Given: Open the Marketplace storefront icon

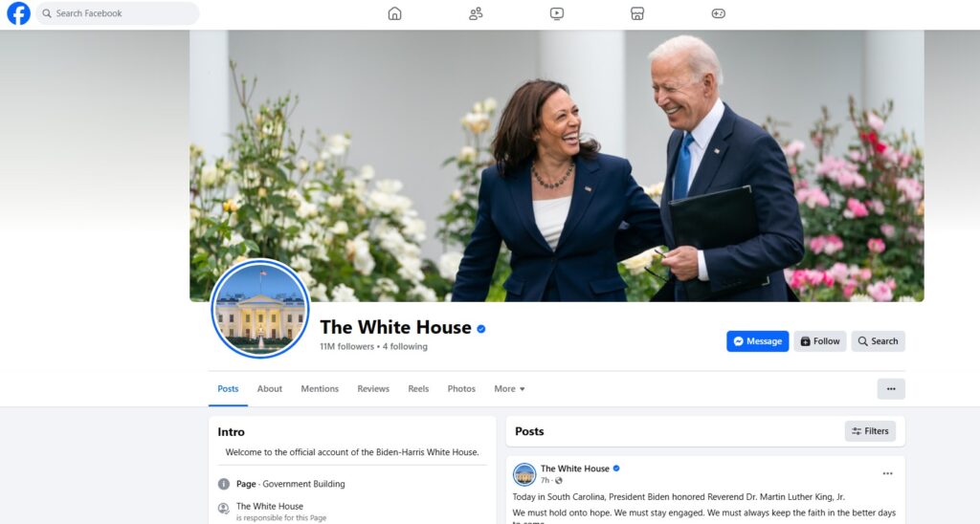Looking at the screenshot, I should click(x=636, y=13).
